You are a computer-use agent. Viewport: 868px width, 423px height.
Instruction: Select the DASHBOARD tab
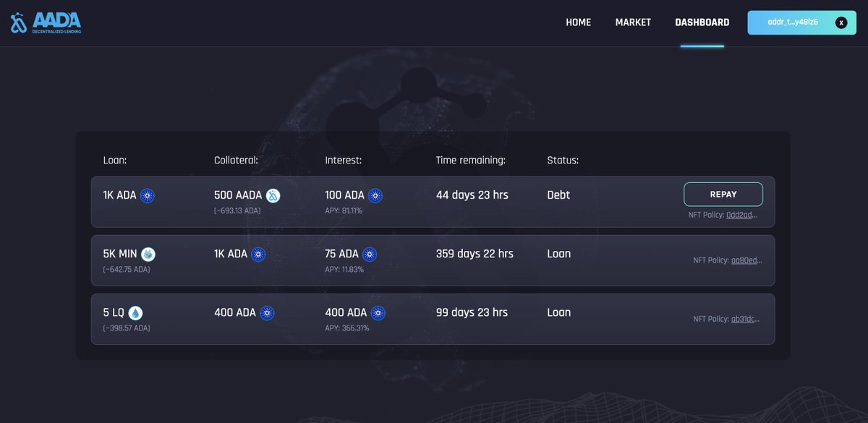(702, 22)
